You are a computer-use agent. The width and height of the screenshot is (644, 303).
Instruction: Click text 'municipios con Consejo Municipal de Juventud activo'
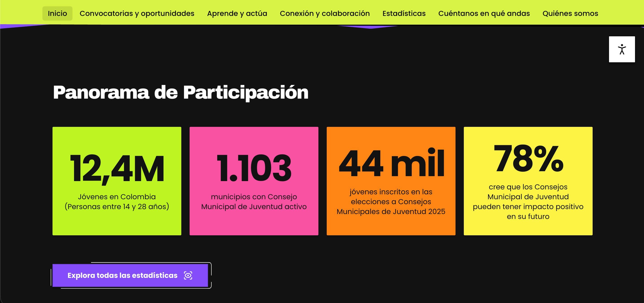click(x=254, y=202)
